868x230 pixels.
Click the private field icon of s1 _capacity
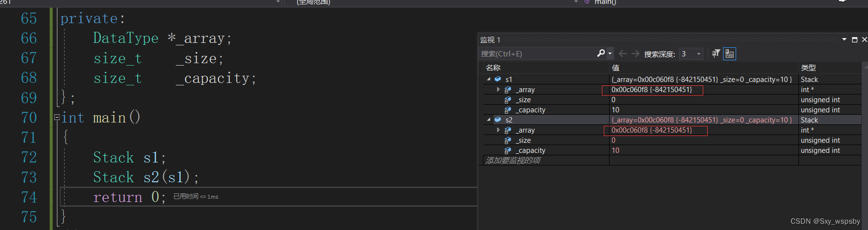(508, 110)
